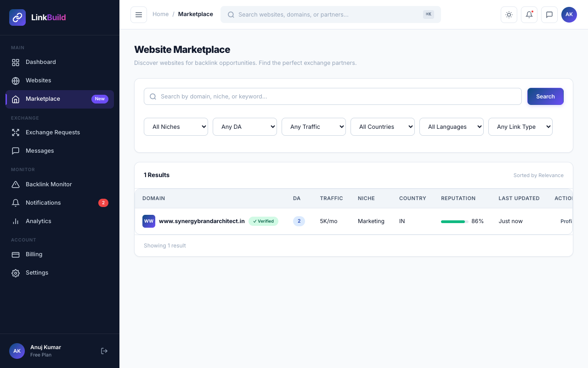Image resolution: width=588 pixels, height=368 pixels.
Task: Click the blue Search button
Action: coord(545,97)
